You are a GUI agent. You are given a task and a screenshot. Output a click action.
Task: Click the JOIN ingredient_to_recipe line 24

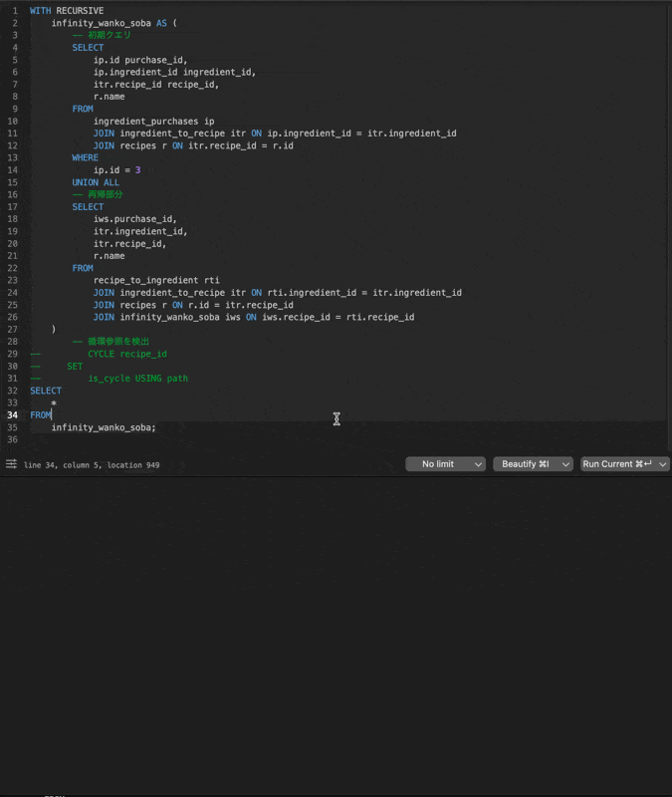278,293
